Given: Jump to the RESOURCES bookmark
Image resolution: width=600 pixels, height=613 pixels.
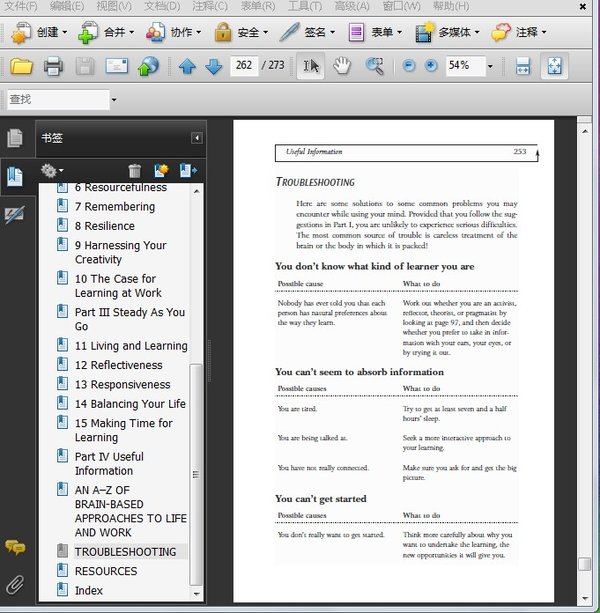Looking at the screenshot, I should (106, 571).
